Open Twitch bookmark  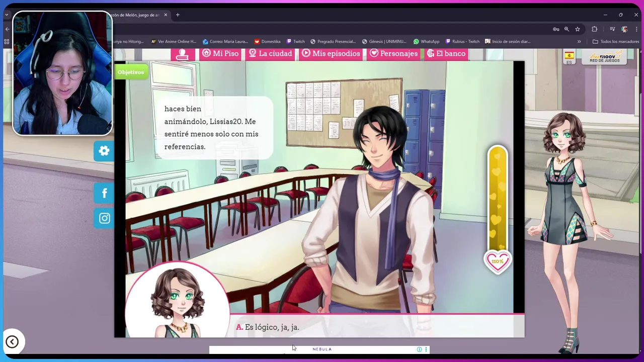click(x=295, y=41)
